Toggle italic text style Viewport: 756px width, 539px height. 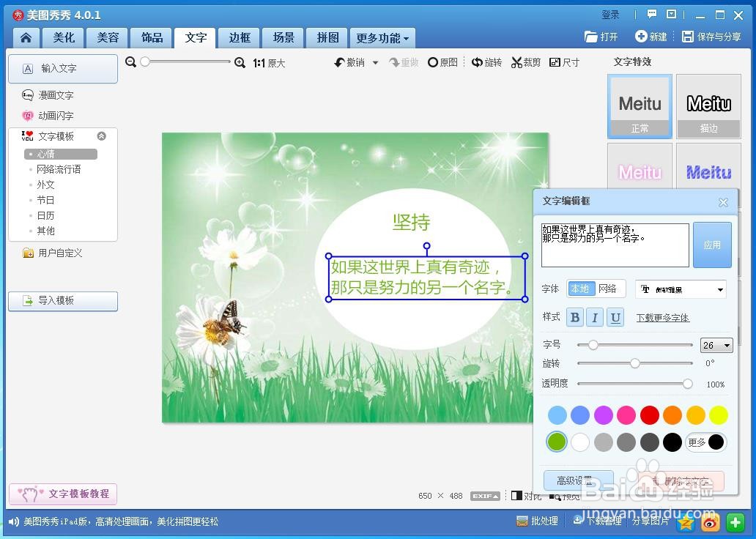coord(595,317)
